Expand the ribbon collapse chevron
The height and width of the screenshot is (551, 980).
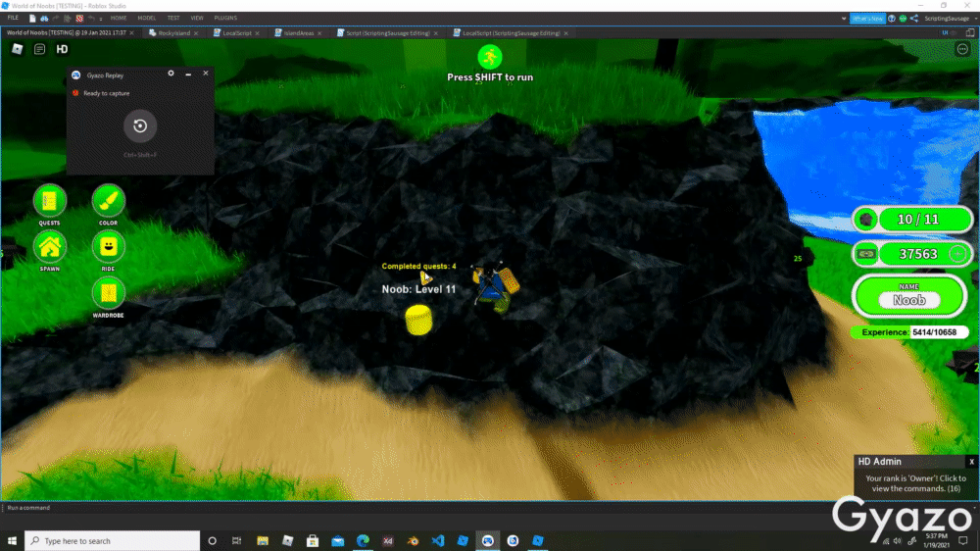tap(844, 19)
